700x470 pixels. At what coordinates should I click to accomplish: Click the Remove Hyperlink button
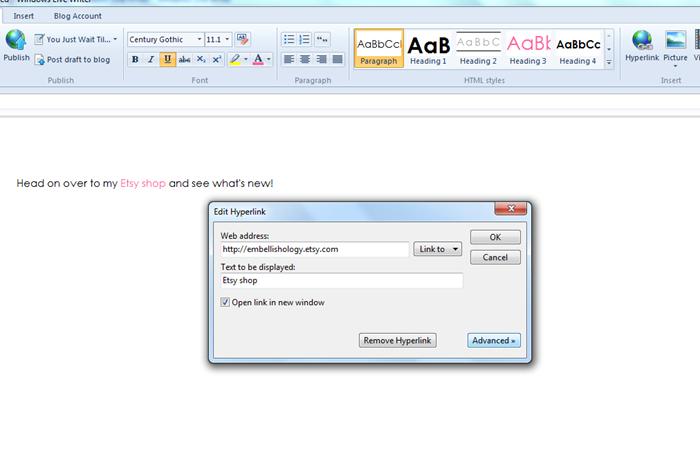pos(397,341)
